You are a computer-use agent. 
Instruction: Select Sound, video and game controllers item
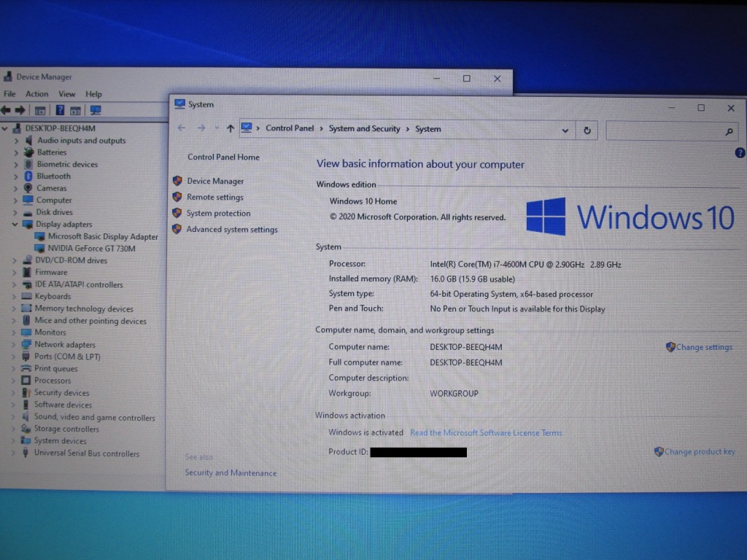click(x=94, y=417)
